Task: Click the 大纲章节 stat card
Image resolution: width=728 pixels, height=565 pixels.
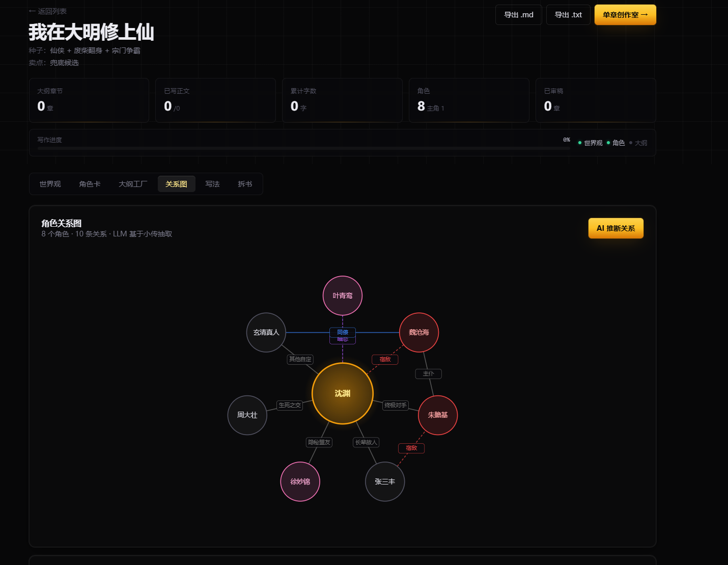Action: pyautogui.click(x=89, y=100)
